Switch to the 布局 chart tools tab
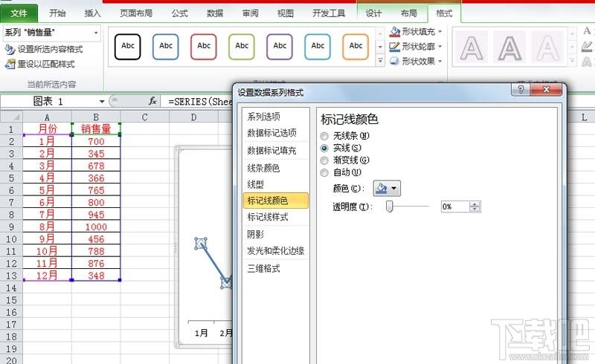595x364 pixels. [408, 13]
